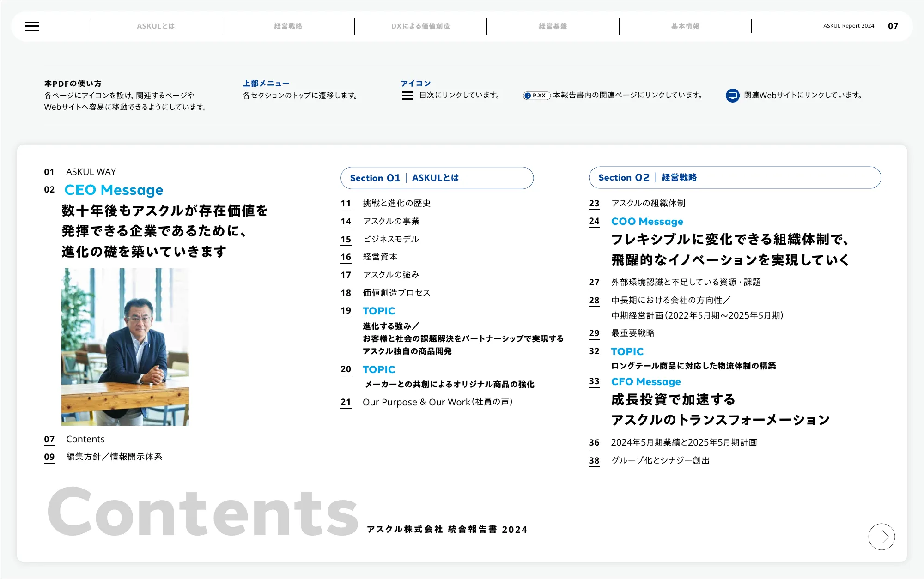The image size is (924, 579).
Task: Go to ビジネスモデル on page 15
Action: coord(390,239)
